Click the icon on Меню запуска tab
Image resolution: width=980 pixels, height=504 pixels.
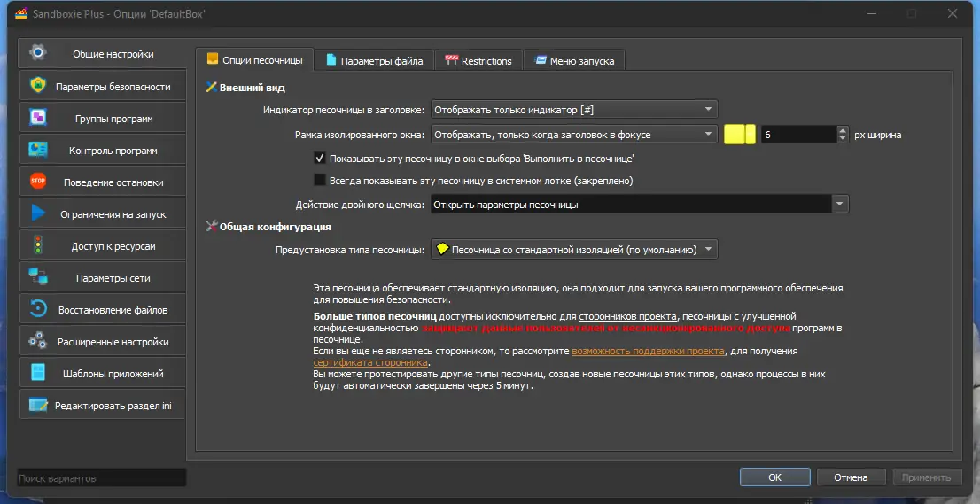(541, 60)
